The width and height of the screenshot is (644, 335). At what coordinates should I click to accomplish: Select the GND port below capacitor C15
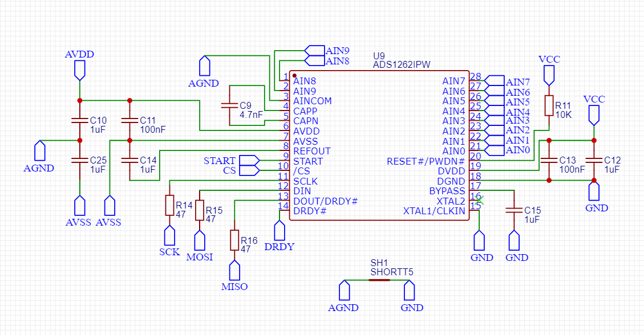coord(514,240)
